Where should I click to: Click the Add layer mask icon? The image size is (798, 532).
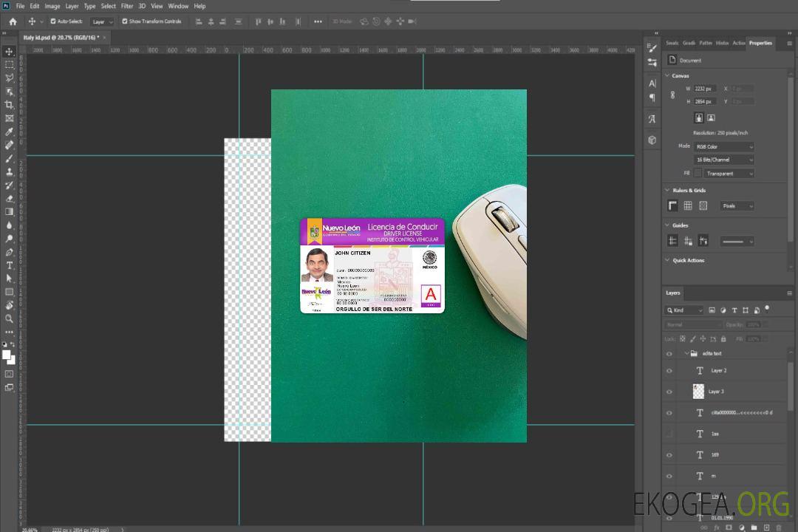pyautogui.click(x=729, y=528)
